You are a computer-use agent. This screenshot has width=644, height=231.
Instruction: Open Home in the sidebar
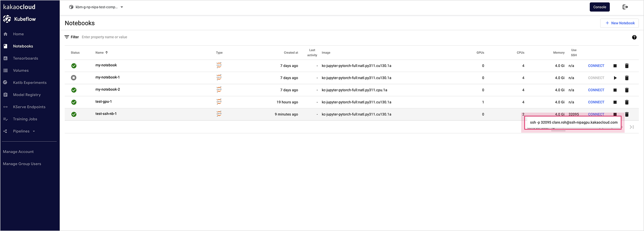pyautogui.click(x=18, y=34)
